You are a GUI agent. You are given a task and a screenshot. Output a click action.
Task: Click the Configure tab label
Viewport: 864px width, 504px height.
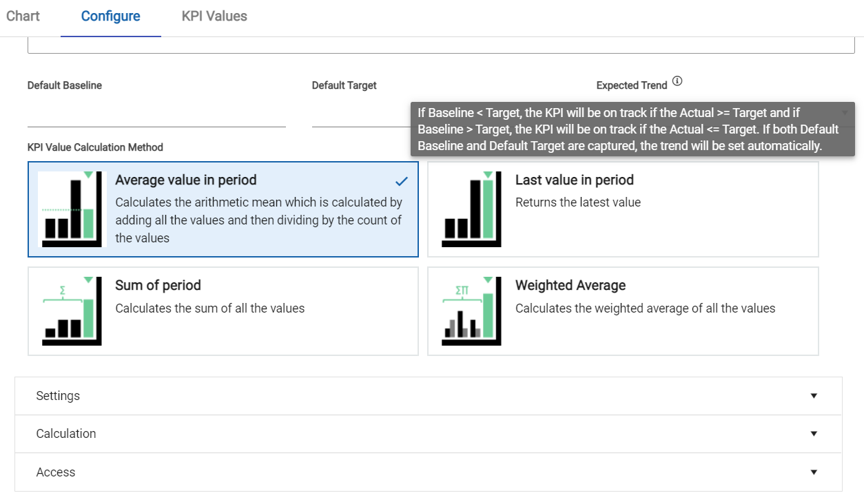(110, 16)
